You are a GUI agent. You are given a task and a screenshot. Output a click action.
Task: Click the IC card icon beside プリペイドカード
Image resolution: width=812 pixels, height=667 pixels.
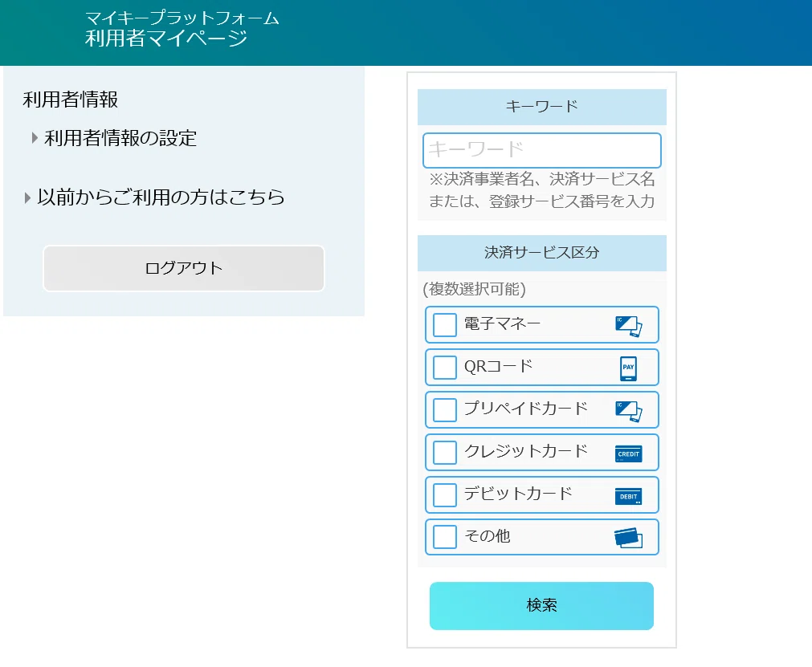tap(629, 412)
